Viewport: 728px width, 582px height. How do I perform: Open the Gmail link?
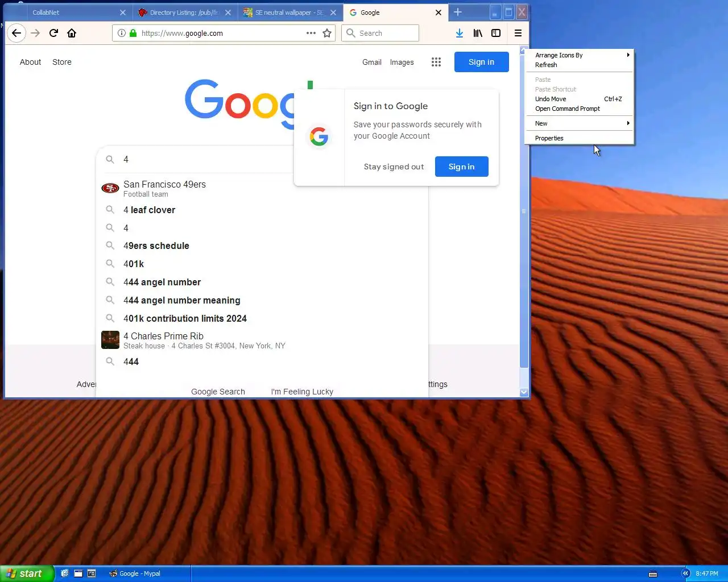(x=372, y=63)
